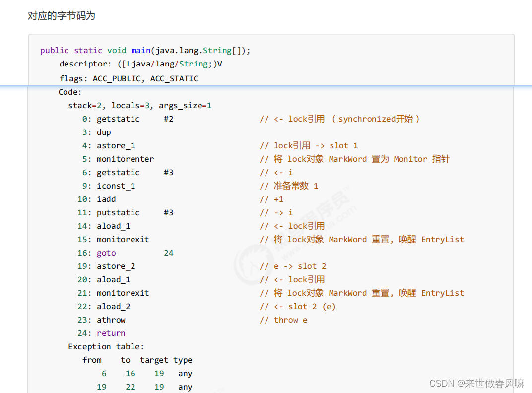This screenshot has height=393, width=532.
Task: Click the dup instruction at offset 3
Action: pos(104,132)
